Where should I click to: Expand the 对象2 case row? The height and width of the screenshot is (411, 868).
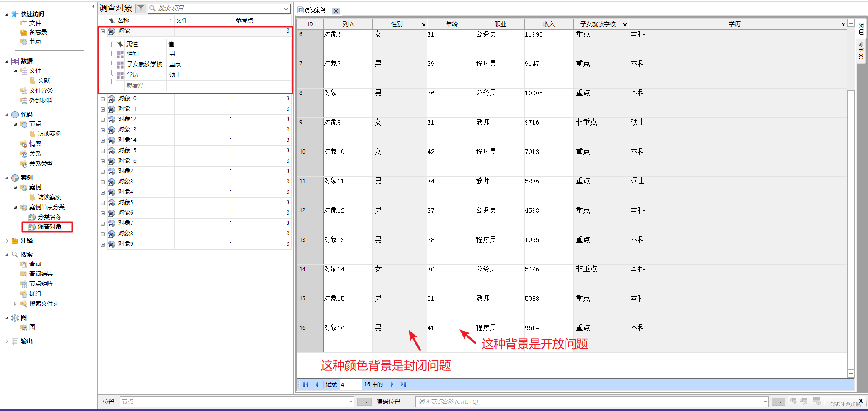tap(103, 172)
